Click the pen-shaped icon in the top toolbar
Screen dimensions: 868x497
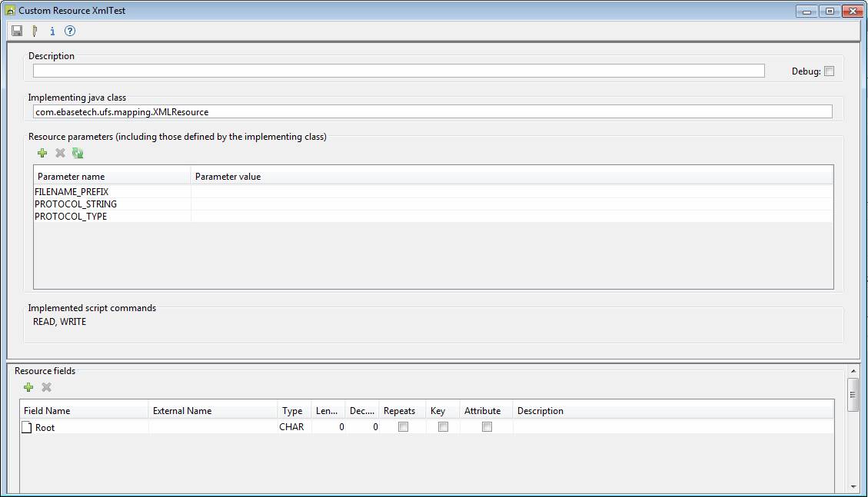tap(35, 31)
